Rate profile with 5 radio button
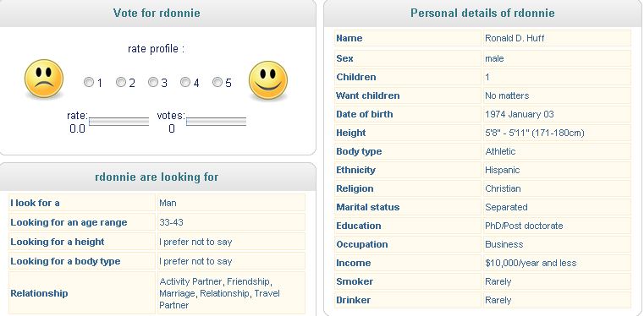This screenshot has height=316, width=644. pos(217,83)
